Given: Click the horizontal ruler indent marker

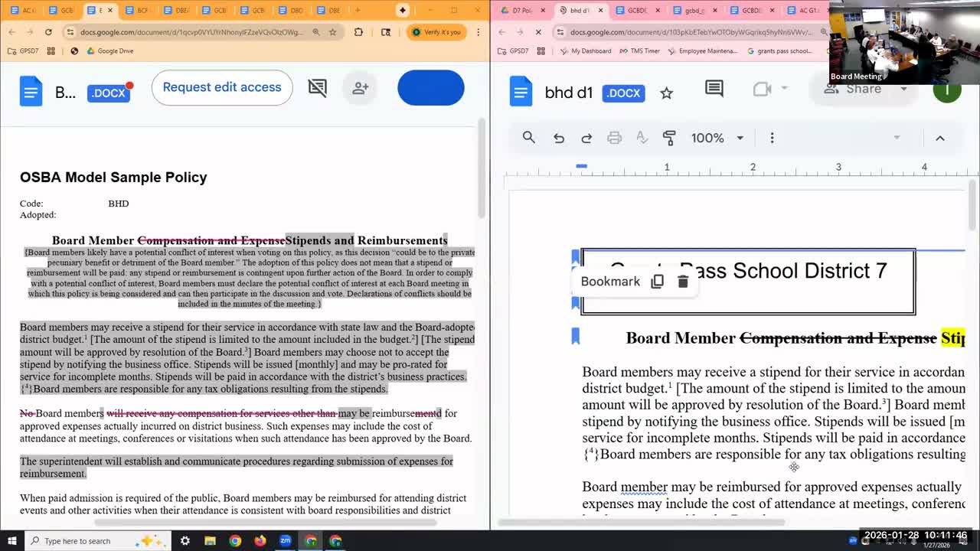Looking at the screenshot, I should [581, 166].
